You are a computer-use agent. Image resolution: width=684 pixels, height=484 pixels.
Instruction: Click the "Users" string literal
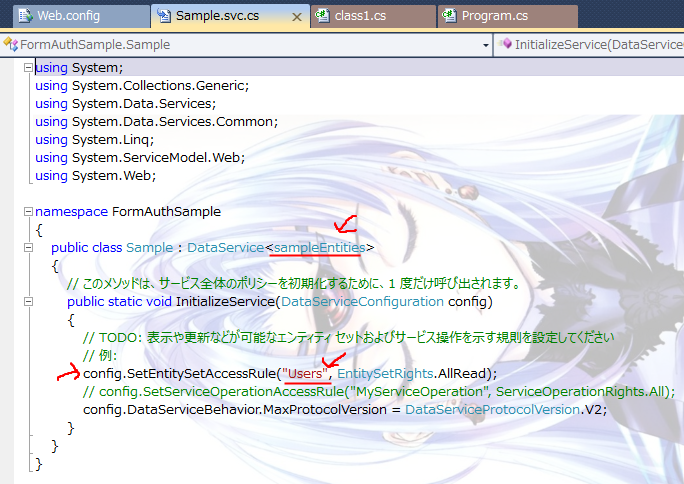305,374
